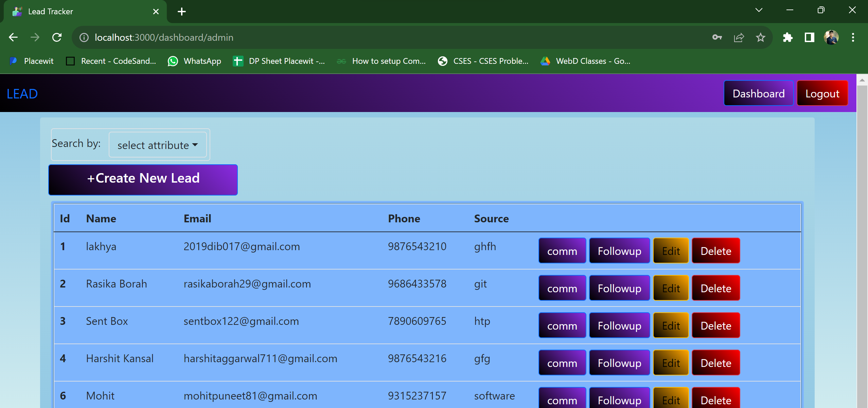This screenshot has height=408, width=868.
Task: Open a new browser tab
Action: click(x=182, y=12)
